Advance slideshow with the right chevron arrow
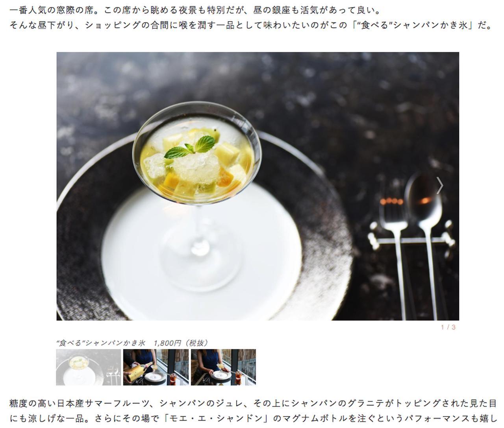Image resolution: width=504 pixels, height=428 pixels. pos(440,185)
